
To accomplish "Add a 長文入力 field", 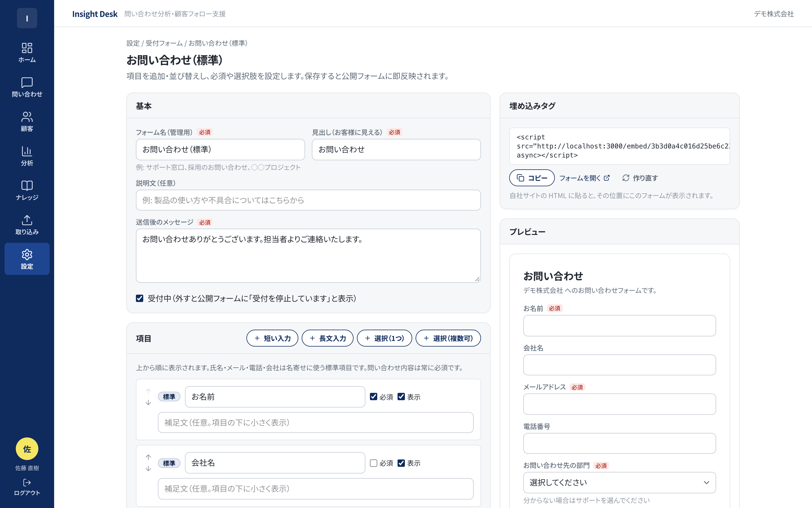I will pos(328,338).
